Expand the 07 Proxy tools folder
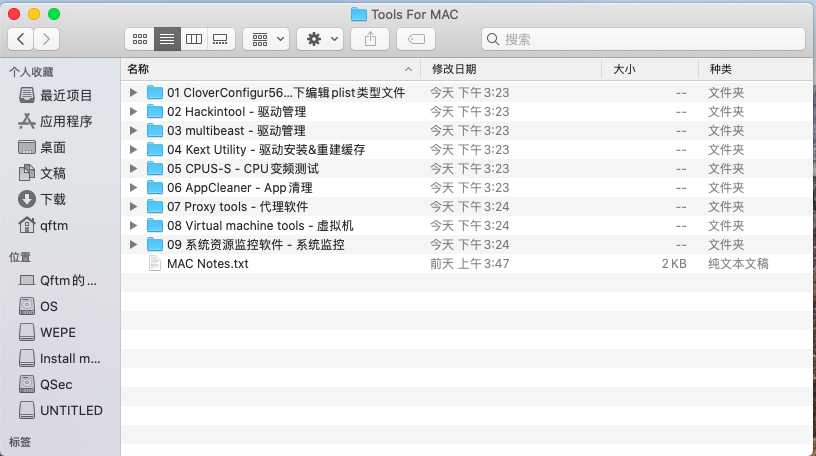 pyautogui.click(x=134, y=207)
